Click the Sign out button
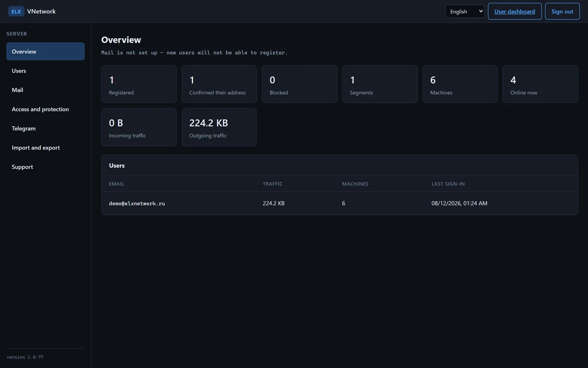 point(562,11)
